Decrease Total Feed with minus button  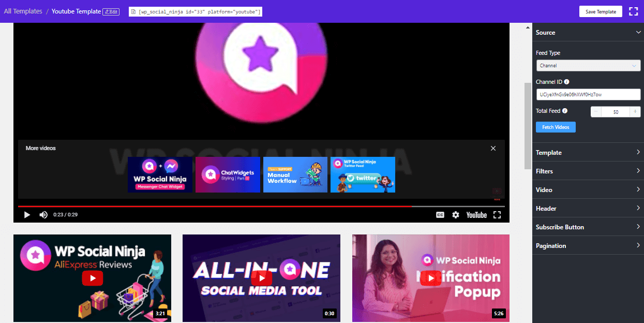coord(596,112)
